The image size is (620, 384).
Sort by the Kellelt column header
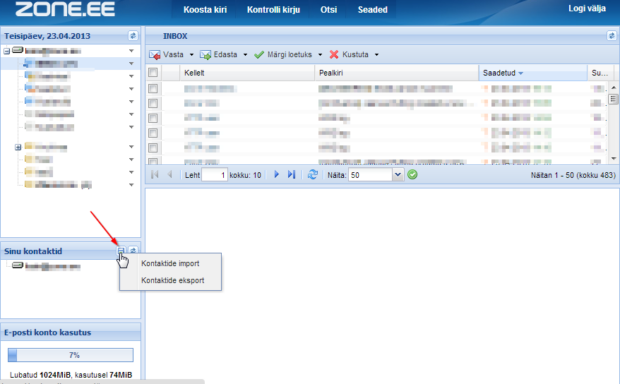[247, 73]
